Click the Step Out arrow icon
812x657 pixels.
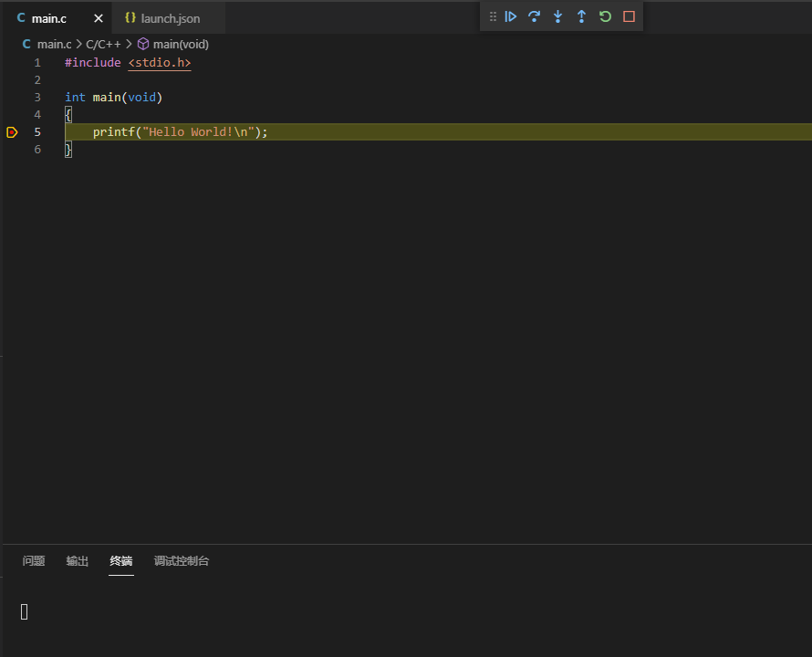coord(581,16)
